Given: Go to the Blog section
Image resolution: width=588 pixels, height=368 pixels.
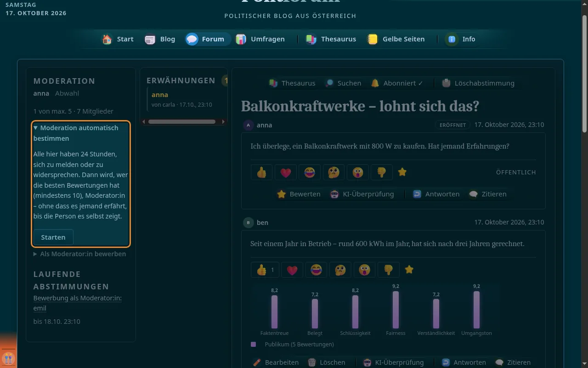Looking at the screenshot, I should pos(160,39).
